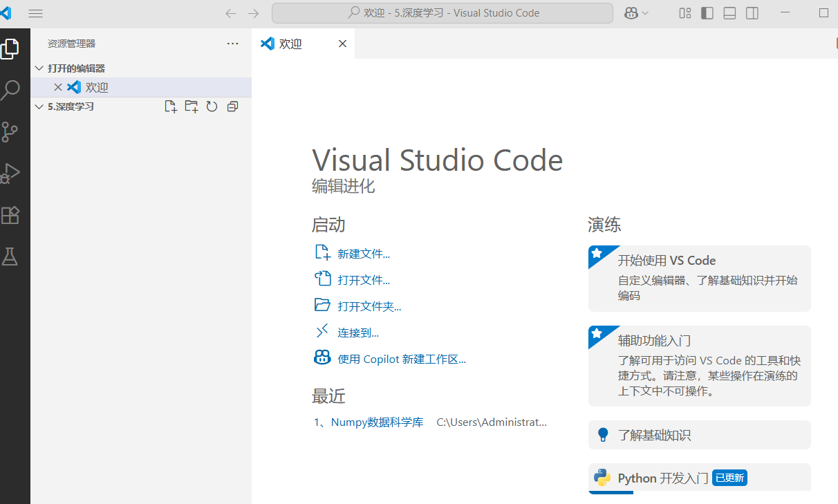
Task: Click the VS Code logo in title bar
Action: 6,13
